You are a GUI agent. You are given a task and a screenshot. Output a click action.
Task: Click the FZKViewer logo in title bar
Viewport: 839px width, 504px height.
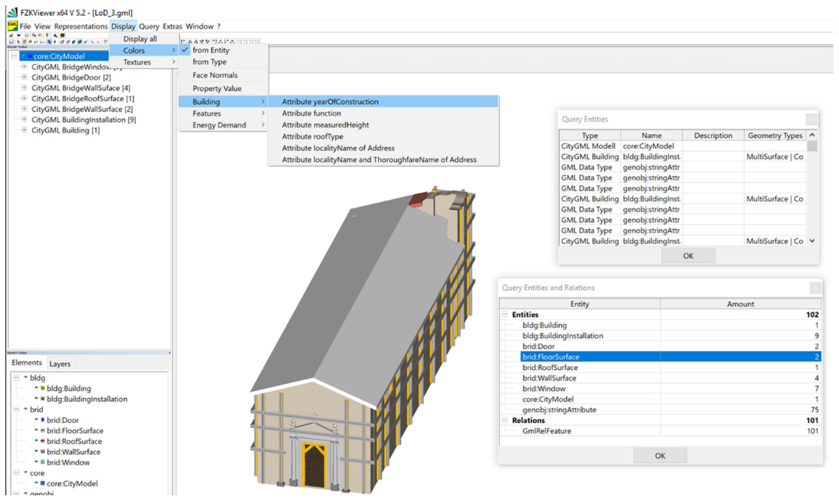(x=13, y=13)
